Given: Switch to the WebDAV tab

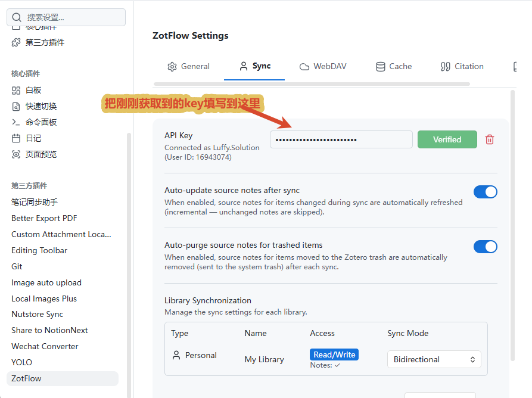Looking at the screenshot, I should point(323,67).
